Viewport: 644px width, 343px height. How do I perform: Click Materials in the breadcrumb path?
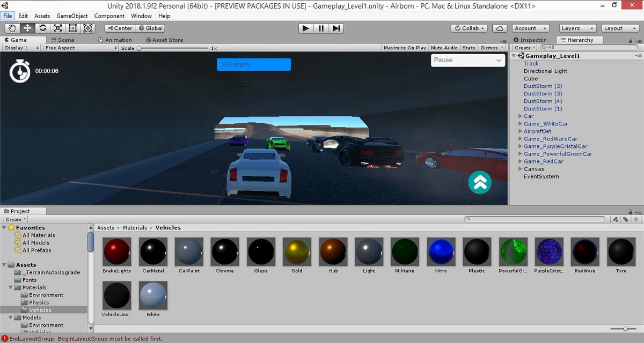coord(135,228)
